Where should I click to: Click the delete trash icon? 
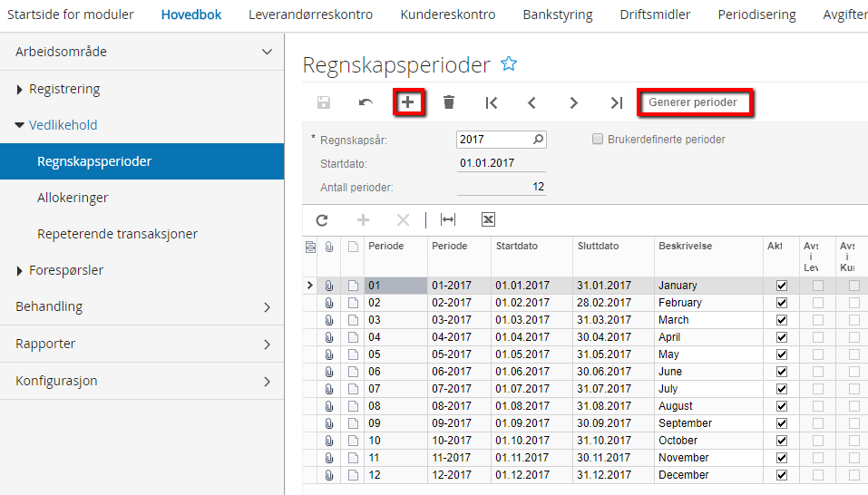(x=449, y=102)
